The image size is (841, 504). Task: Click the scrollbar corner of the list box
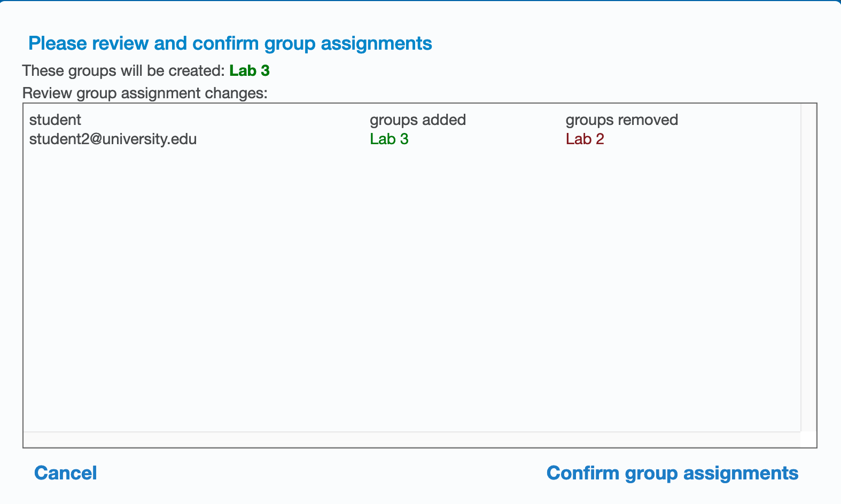coord(808,439)
